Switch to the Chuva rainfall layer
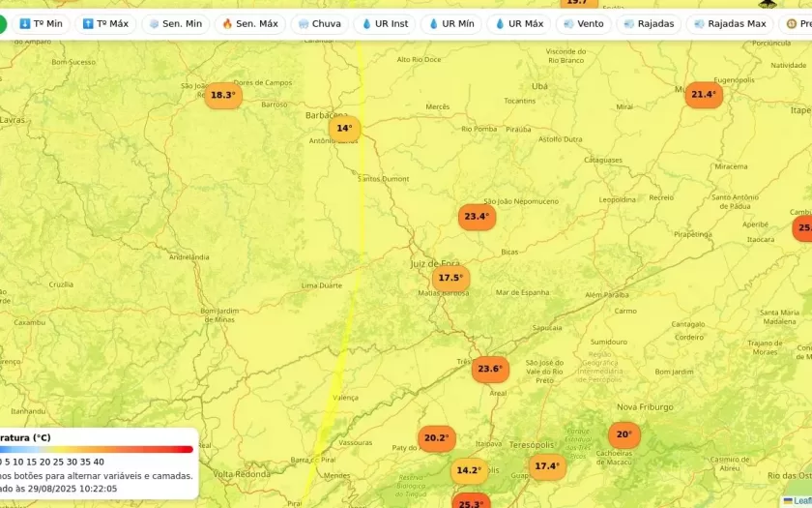The image size is (812, 508). pos(319,24)
